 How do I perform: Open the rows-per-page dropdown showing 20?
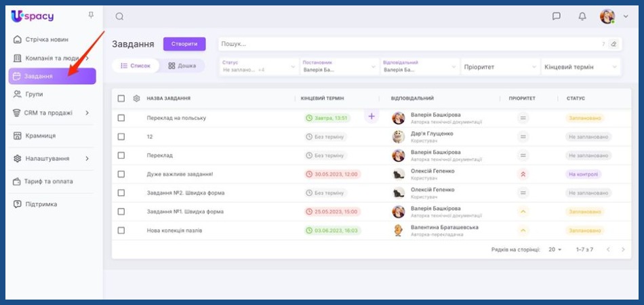point(555,249)
